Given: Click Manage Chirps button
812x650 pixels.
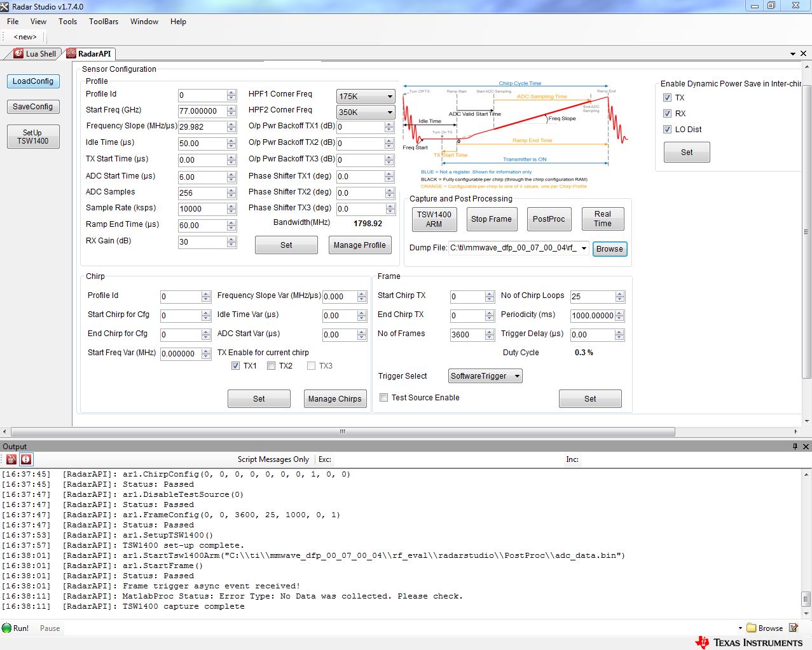Looking at the screenshot, I should tap(335, 399).
